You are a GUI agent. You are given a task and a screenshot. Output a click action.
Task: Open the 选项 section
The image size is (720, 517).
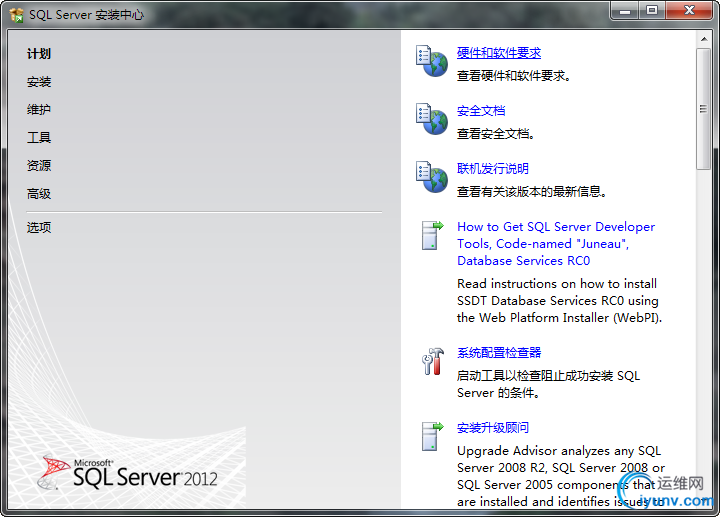(39, 227)
